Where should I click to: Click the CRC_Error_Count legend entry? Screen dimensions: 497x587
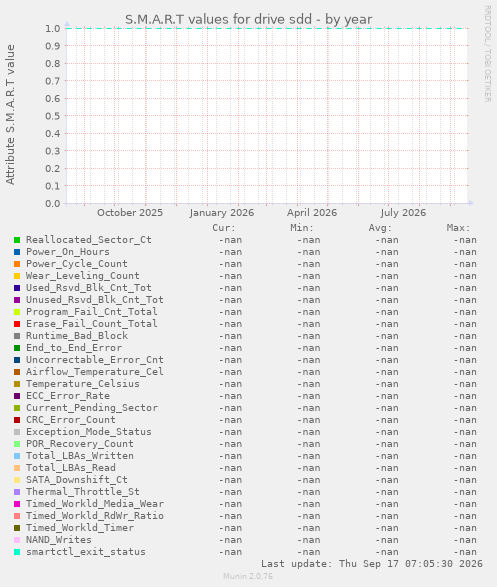tap(71, 420)
